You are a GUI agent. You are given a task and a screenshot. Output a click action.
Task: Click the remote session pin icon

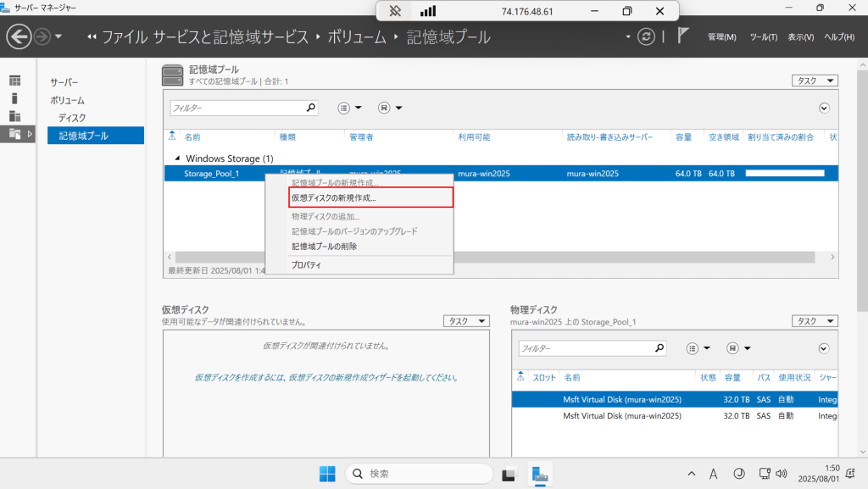pos(395,11)
